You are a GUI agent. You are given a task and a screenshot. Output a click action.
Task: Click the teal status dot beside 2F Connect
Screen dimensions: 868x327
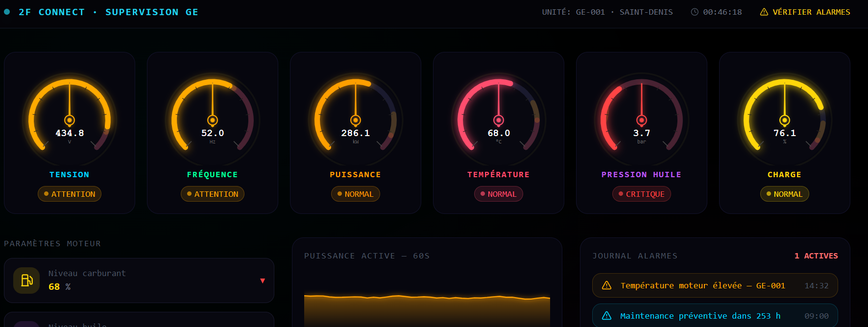(x=7, y=12)
